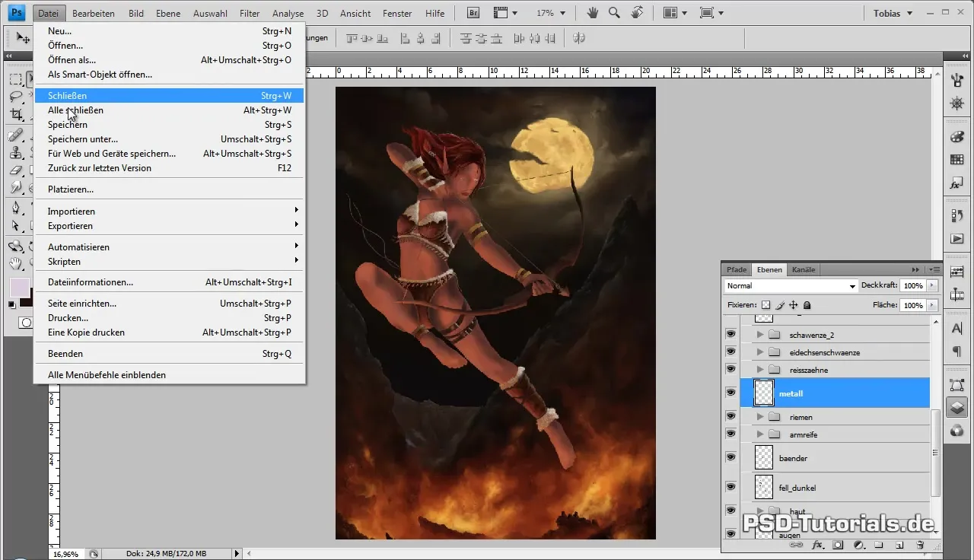Click Alle Menübefehle einblenden
The image size is (974, 560).
click(x=169, y=374)
